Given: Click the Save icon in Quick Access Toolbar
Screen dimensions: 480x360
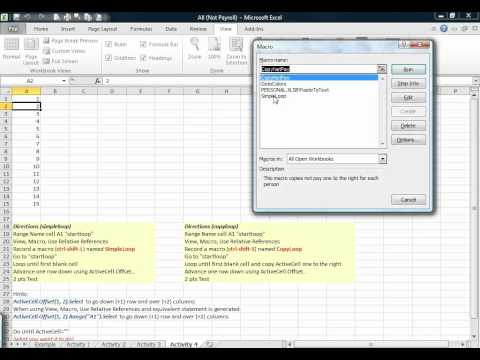Looking at the screenshot, I should tap(17, 17).
